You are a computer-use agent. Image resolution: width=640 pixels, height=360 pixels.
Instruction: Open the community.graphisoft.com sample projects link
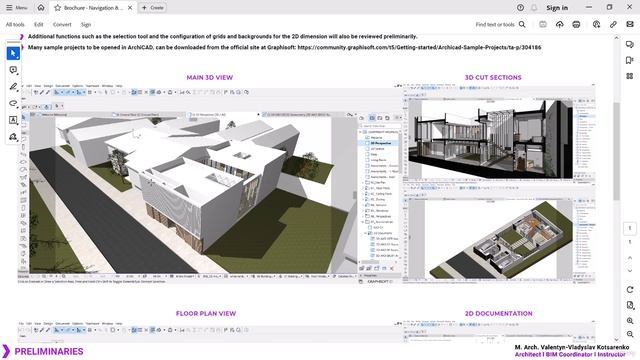click(419, 47)
